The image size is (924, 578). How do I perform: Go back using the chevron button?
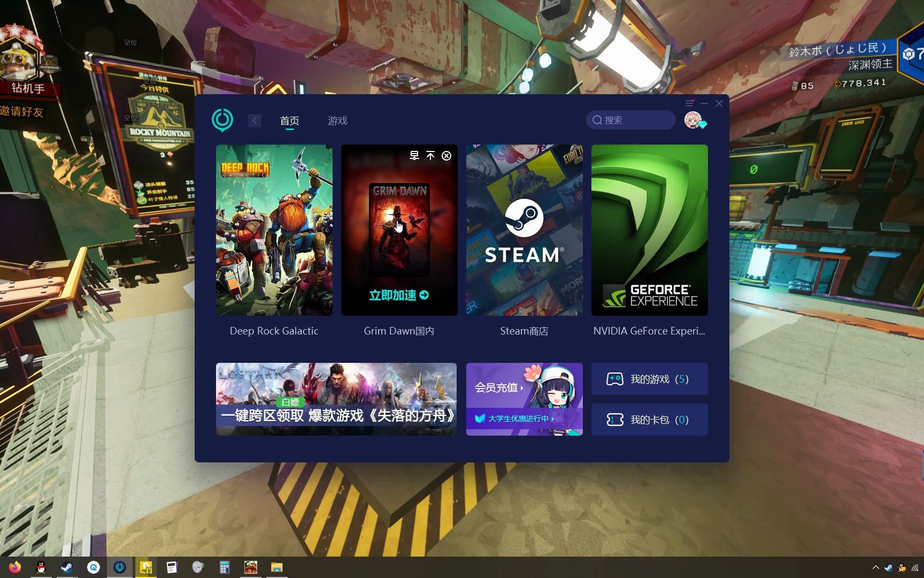pyautogui.click(x=255, y=120)
